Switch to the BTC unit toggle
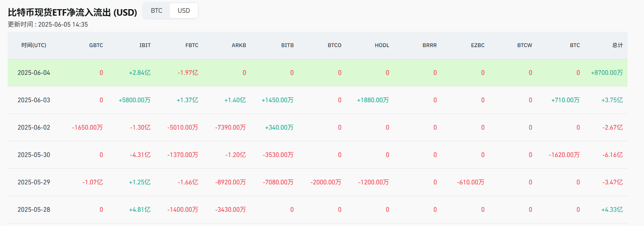This screenshot has width=644, height=226. 156,11
